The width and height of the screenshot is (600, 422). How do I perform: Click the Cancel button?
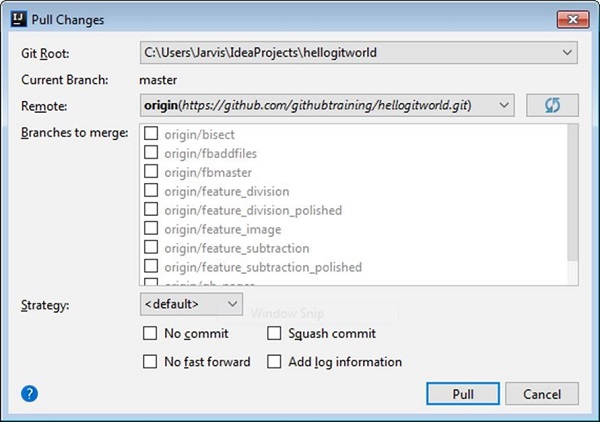542,394
